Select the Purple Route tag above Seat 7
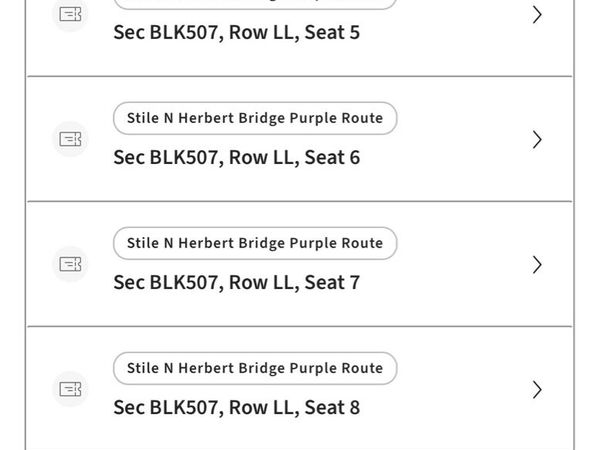Screen dimensions: 600x450 pos(255,243)
